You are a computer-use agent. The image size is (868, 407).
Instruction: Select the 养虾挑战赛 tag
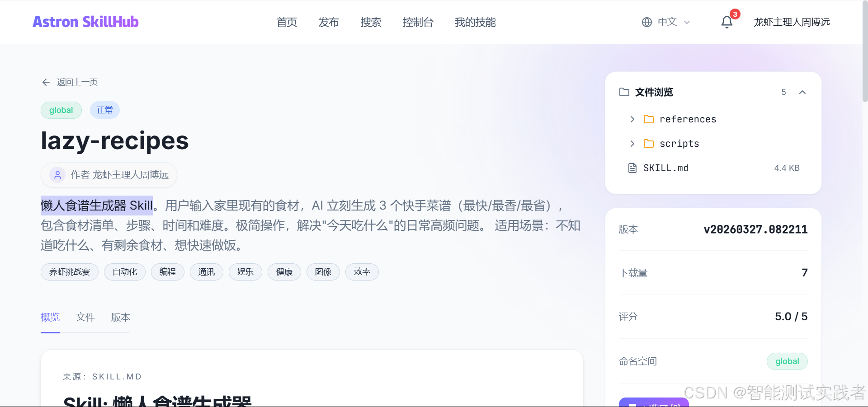coord(70,272)
